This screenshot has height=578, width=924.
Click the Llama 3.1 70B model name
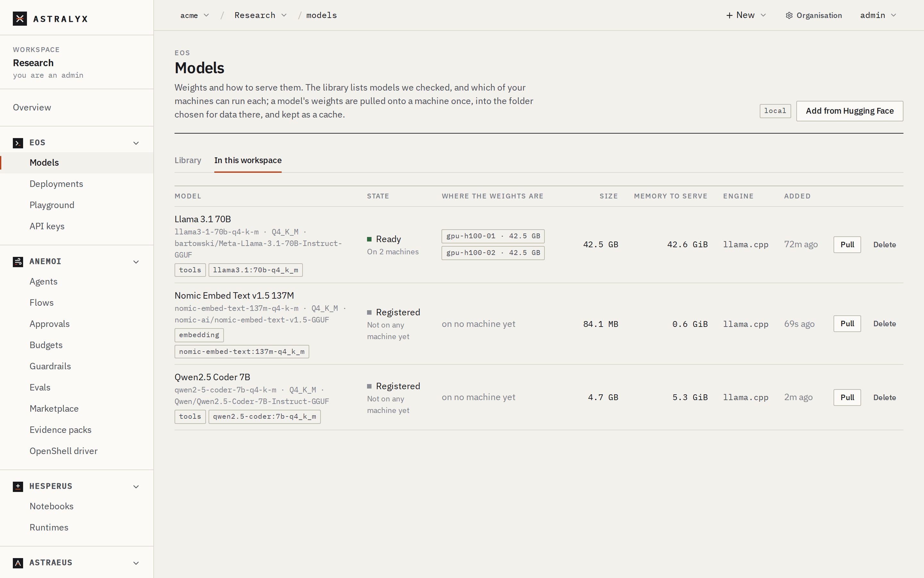[x=203, y=219]
